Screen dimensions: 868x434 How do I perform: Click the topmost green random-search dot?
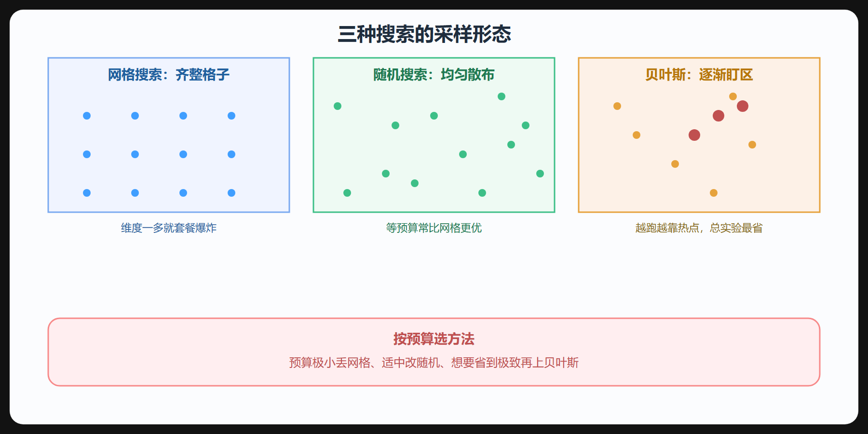502,96
